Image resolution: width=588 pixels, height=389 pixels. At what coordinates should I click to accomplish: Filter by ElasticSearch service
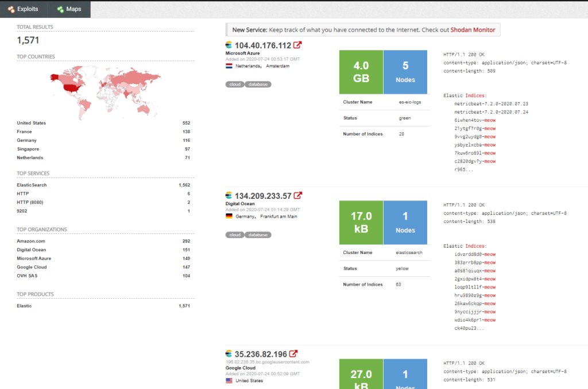point(32,185)
